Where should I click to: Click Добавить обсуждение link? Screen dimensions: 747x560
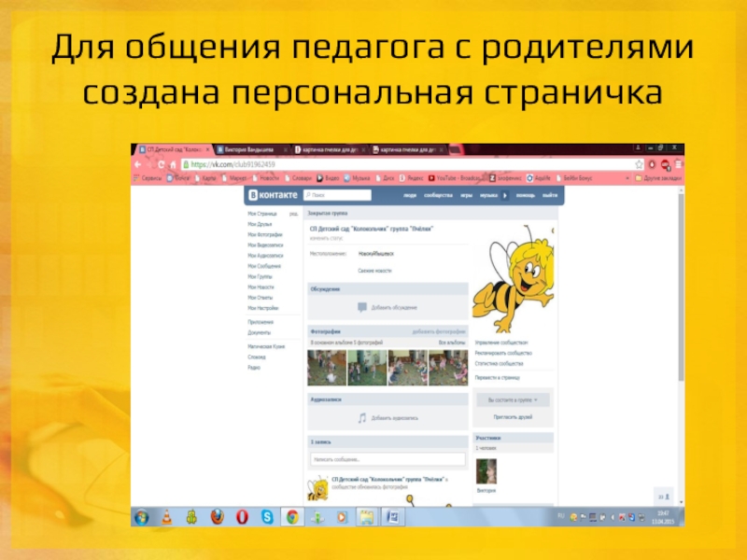[394, 308]
